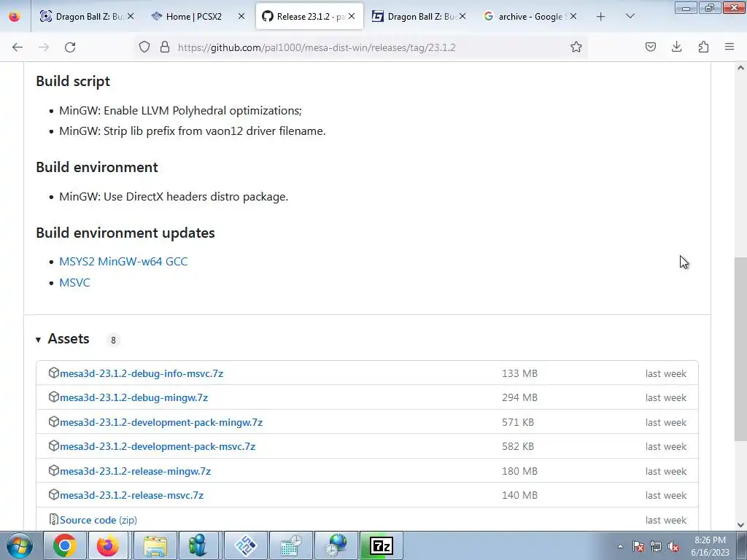Download mesa3d-23.1.2-release-mingw.7z

tap(135, 471)
